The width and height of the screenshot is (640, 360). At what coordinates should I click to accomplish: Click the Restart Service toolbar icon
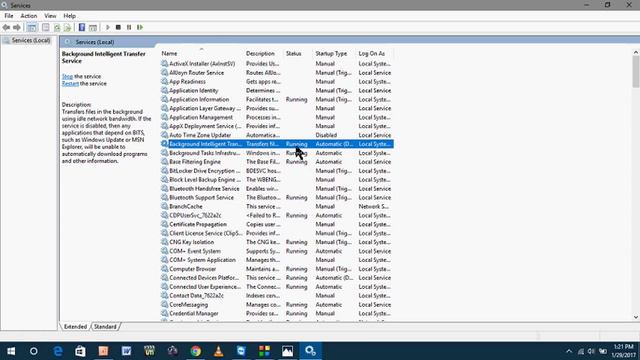click(x=140, y=27)
